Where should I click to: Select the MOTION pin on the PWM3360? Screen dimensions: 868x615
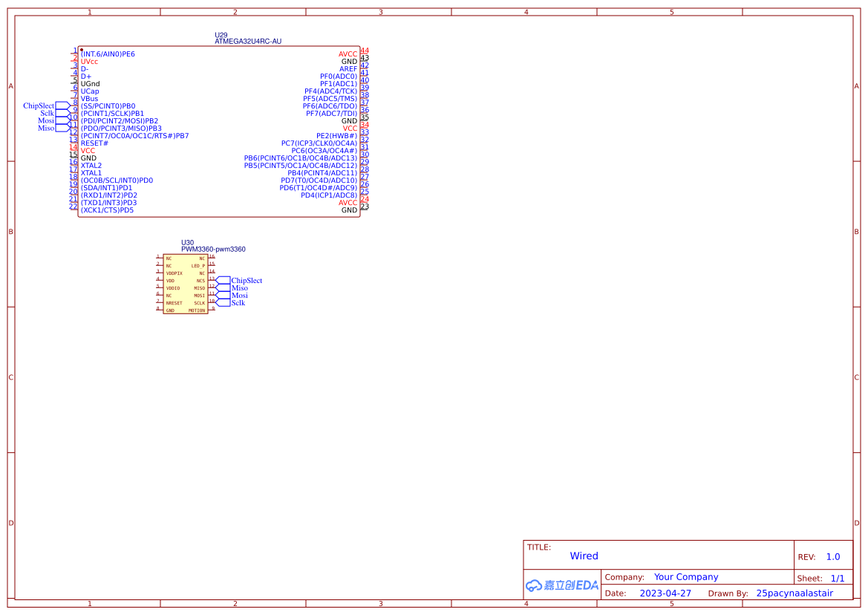pyautogui.click(x=197, y=310)
